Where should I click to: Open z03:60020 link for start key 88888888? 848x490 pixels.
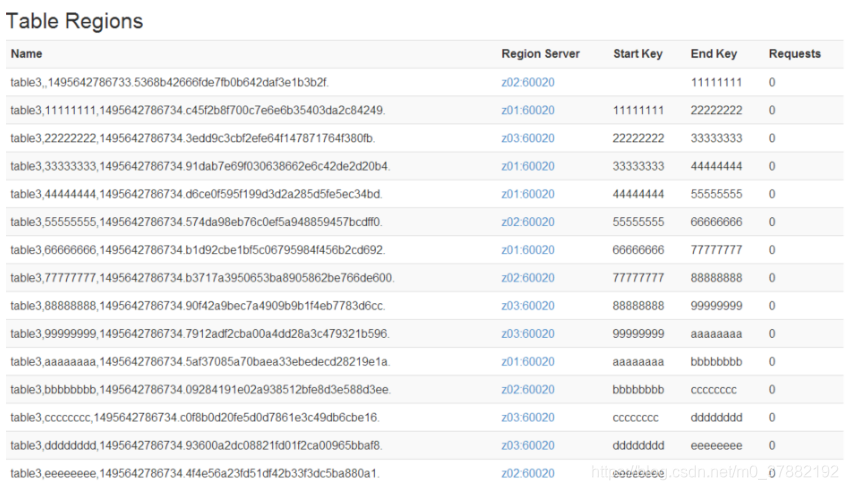click(x=528, y=306)
